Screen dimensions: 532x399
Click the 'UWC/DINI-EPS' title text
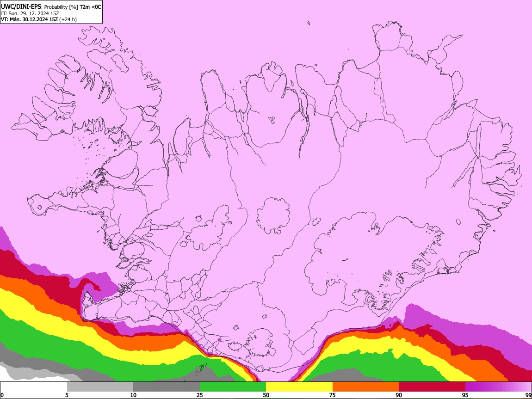(x=21, y=7)
